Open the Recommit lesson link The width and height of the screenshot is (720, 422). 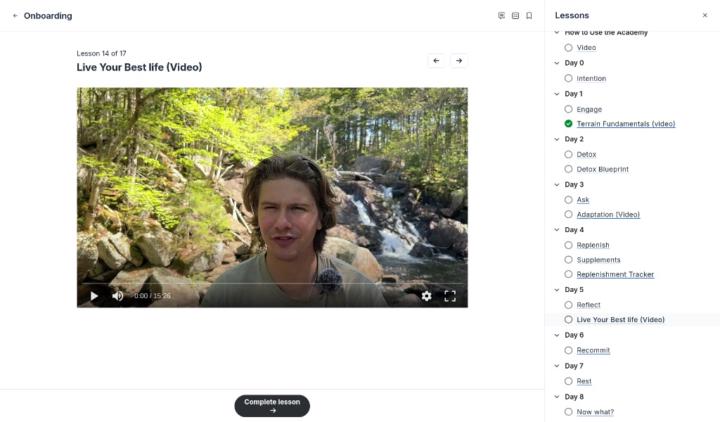[593, 350]
